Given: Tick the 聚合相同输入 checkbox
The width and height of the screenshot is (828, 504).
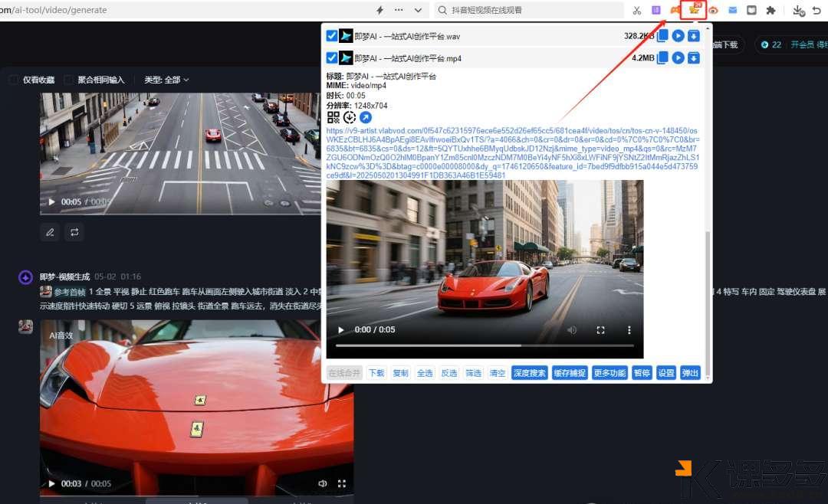Looking at the screenshot, I should coord(69,80).
